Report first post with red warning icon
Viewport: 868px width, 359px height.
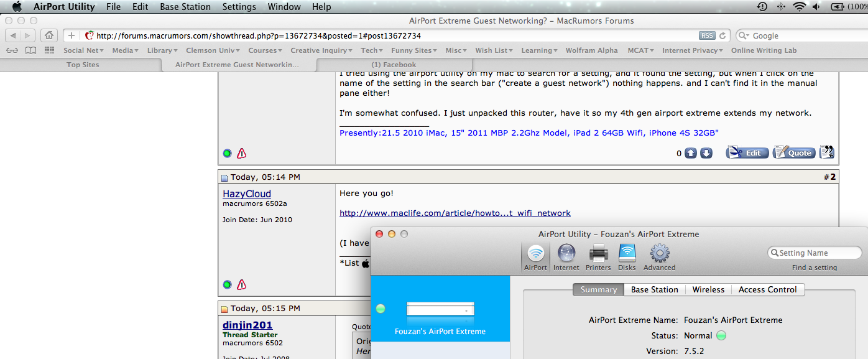coord(242,154)
